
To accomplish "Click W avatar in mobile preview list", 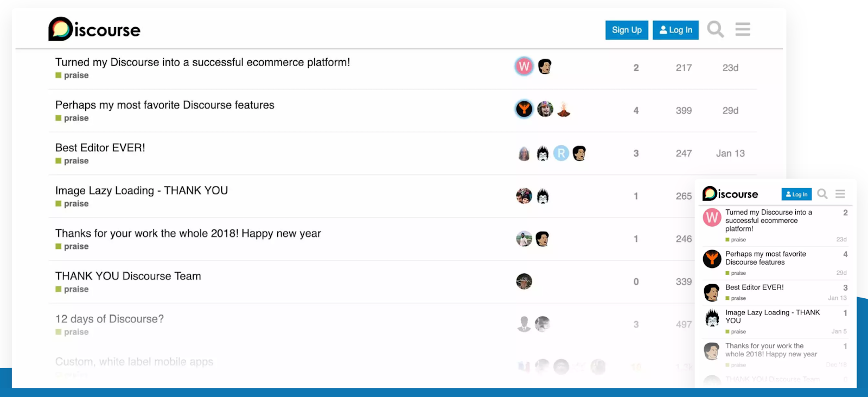I will (712, 218).
